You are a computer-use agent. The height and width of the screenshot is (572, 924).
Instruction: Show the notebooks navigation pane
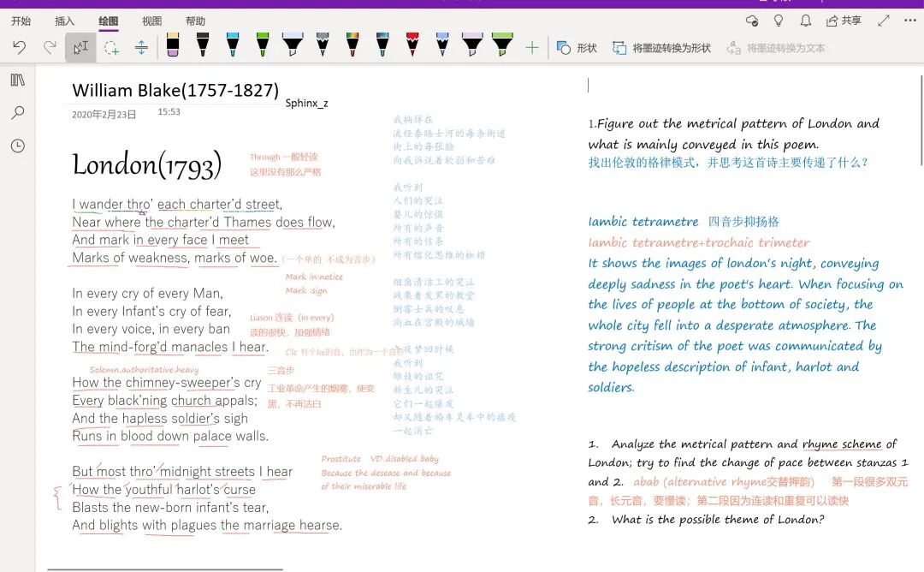pos(18,80)
